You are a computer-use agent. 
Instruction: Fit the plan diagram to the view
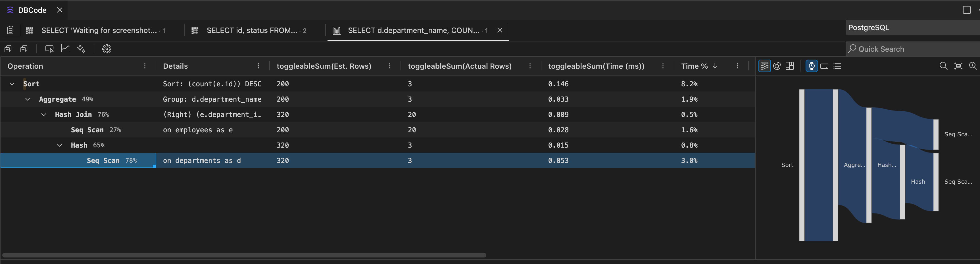[958, 66]
